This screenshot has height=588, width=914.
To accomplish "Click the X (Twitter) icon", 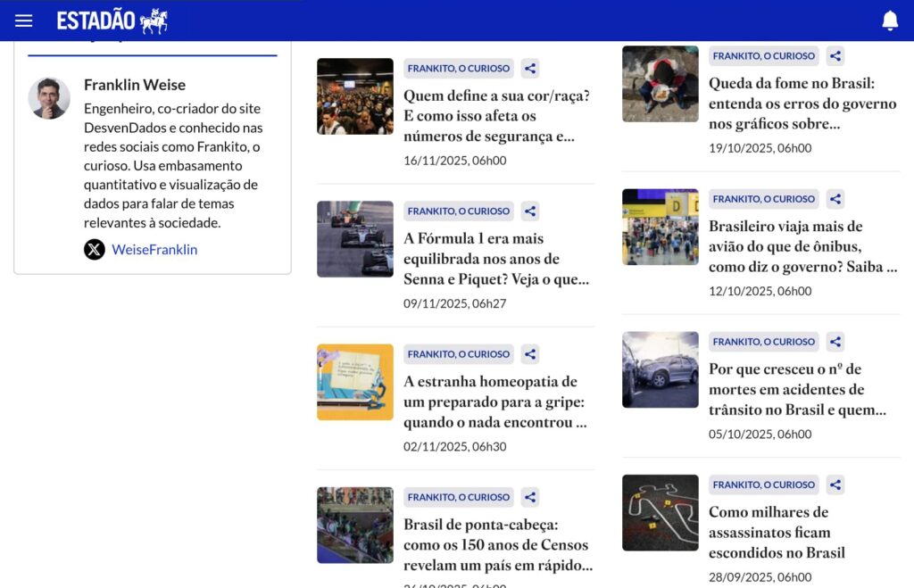I will pos(95,250).
